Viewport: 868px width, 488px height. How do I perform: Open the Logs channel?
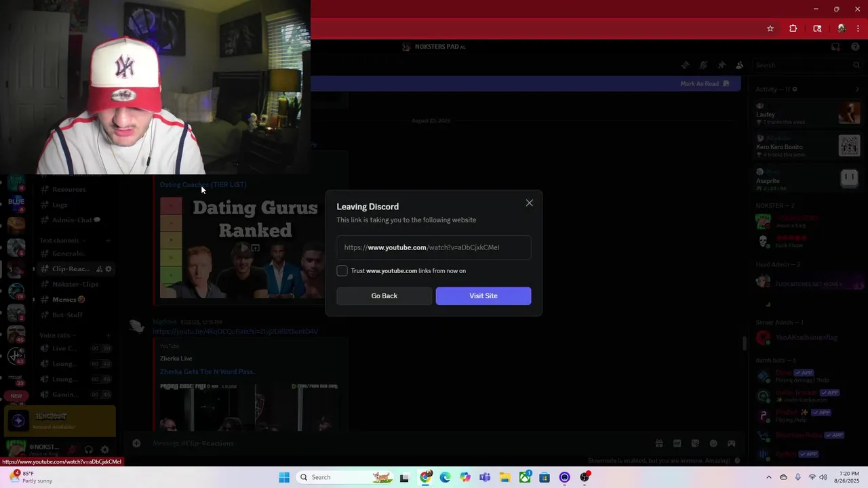(60, 205)
